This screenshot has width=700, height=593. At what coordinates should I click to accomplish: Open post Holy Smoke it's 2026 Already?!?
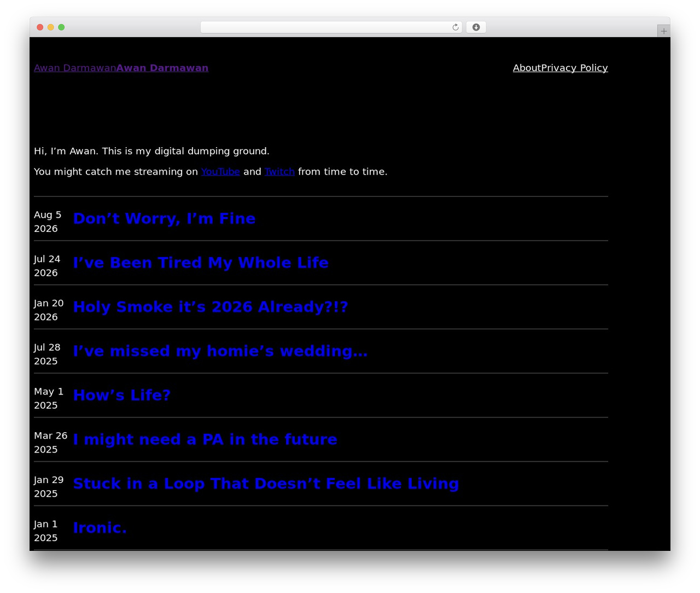pyautogui.click(x=211, y=307)
